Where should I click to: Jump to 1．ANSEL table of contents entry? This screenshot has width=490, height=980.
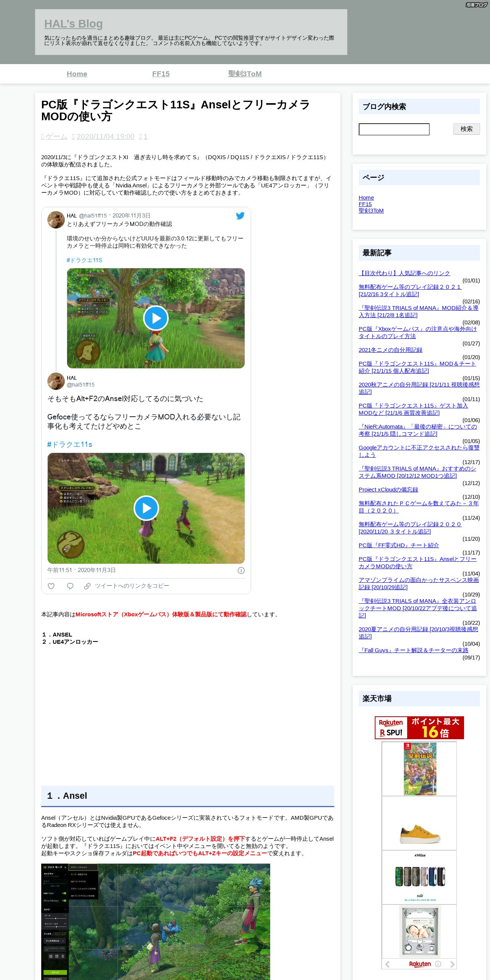57,635
